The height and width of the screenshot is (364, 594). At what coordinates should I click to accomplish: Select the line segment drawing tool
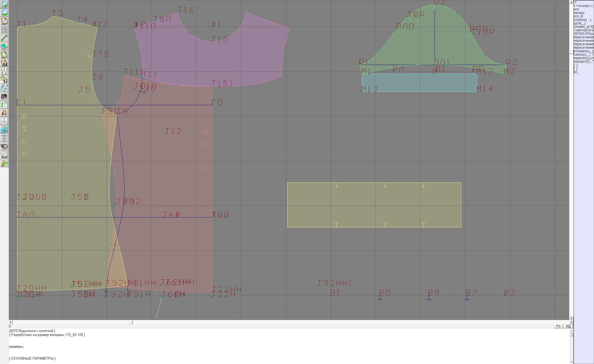coord(4,38)
